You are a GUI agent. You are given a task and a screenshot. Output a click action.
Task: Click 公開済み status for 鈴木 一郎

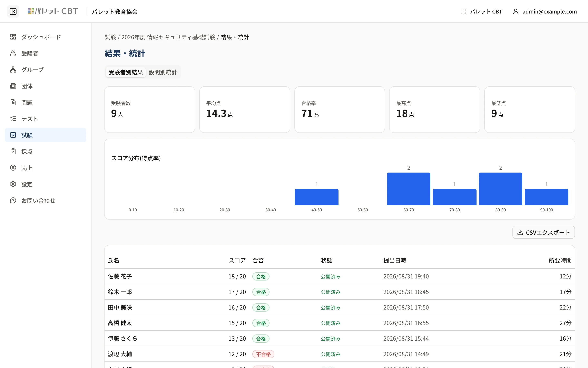tap(331, 292)
